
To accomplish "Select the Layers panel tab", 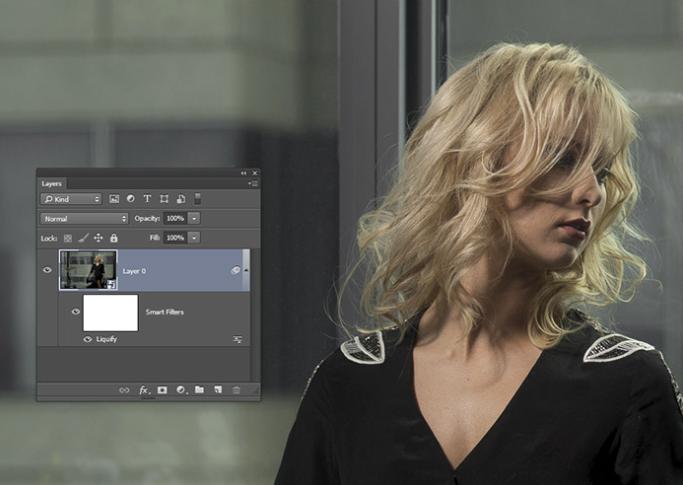I will click(52, 184).
